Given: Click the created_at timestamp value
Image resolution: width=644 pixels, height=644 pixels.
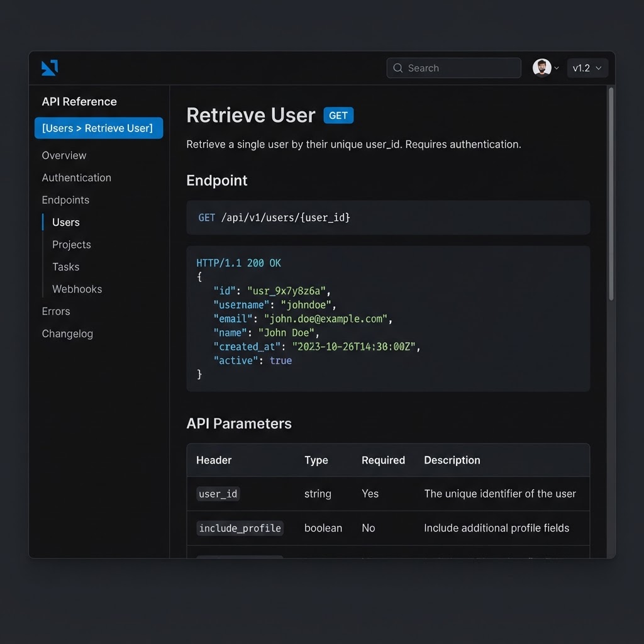Looking at the screenshot, I should tap(353, 347).
